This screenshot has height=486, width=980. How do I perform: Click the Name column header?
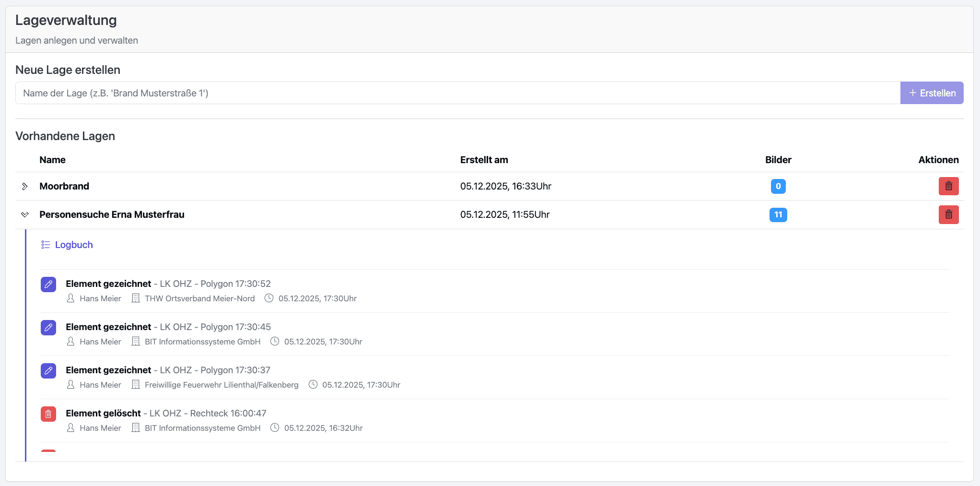coord(53,160)
